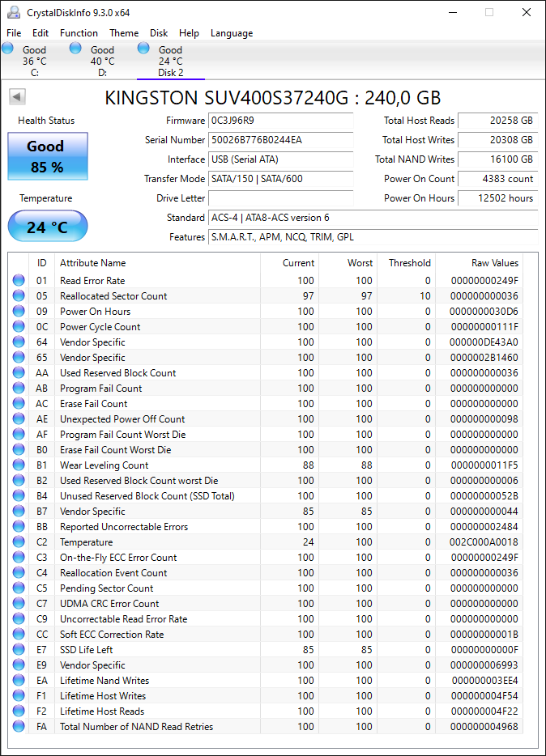Screen dimensions: 546x756
Task: Click raw value 002C000A0018
Action: [484, 542]
